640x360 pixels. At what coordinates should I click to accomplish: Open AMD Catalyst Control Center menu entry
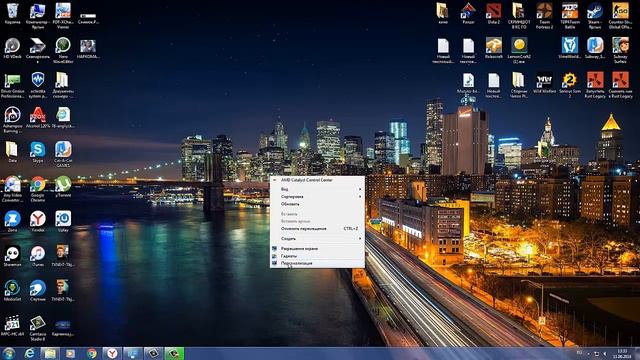coord(317,180)
